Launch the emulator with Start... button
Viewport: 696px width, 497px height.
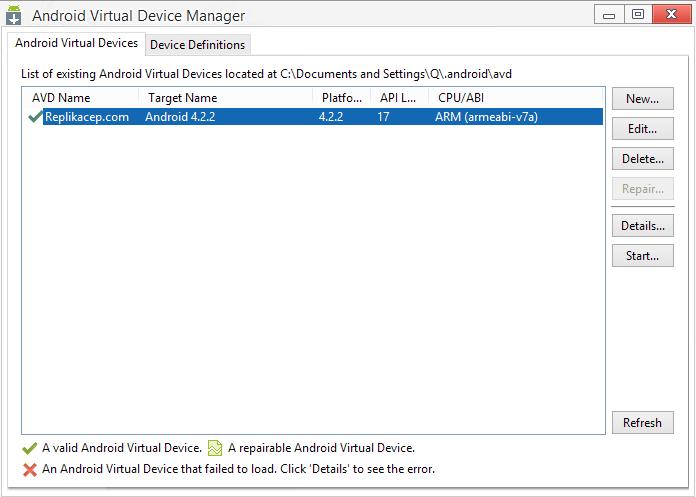coord(642,256)
